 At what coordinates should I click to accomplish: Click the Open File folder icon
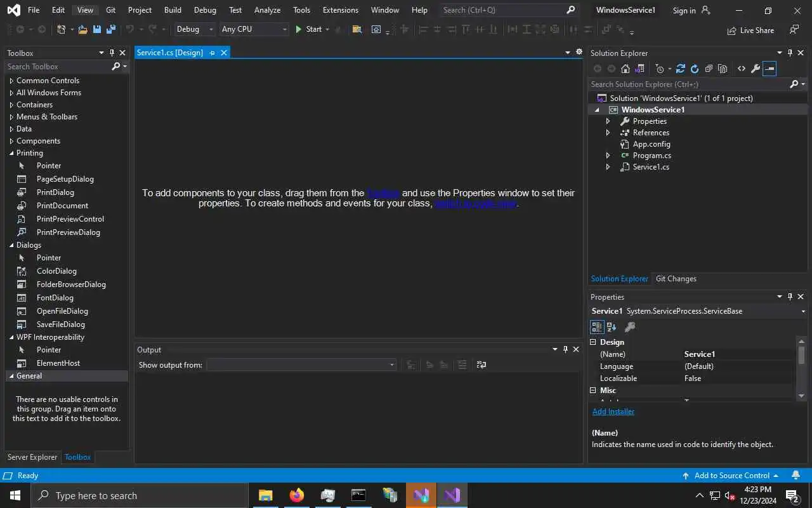(x=82, y=29)
